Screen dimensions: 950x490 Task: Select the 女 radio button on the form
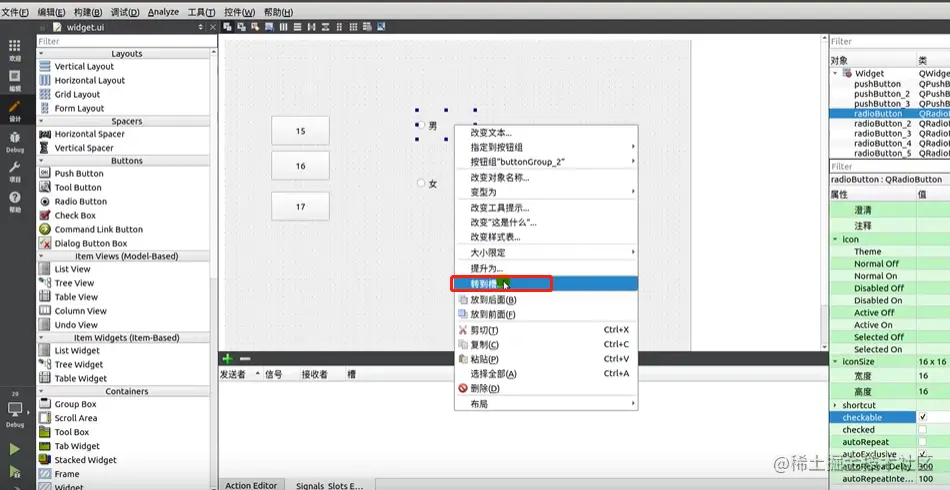tap(427, 184)
